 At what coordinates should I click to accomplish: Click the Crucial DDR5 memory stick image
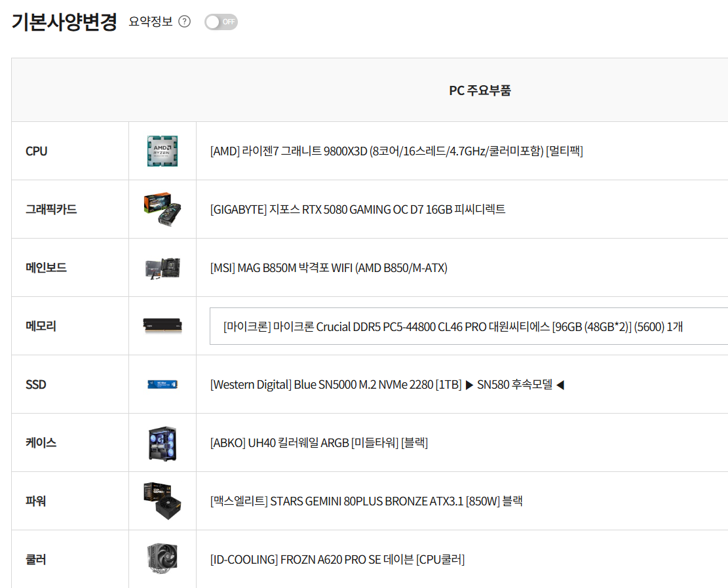163,326
